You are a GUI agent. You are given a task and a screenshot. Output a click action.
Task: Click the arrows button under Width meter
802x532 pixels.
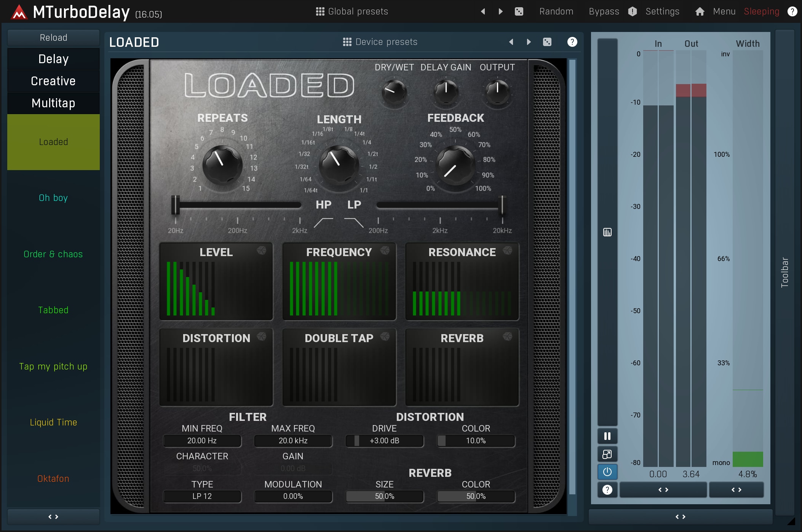tap(736, 490)
